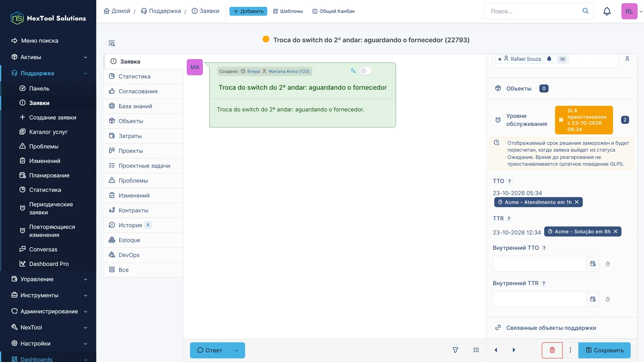Switch to the Статистика ticket tab
The image size is (644, 362).
pos(143,76)
